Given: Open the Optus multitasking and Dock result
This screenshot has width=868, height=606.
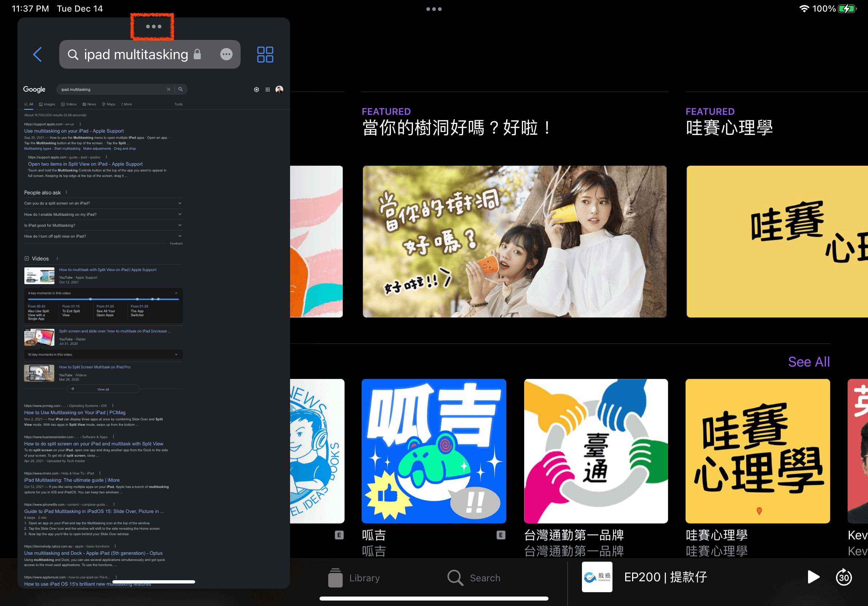Looking at the screenshot, I should coord(93,553).
